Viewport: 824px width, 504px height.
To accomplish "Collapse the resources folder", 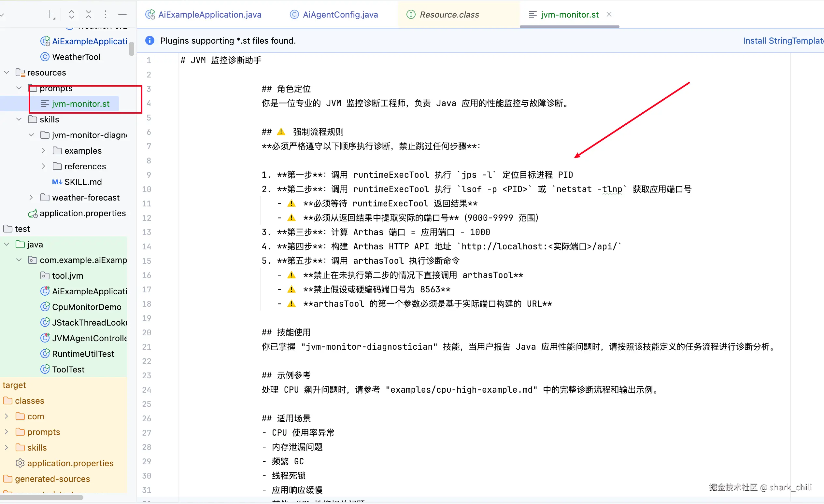I will [7, 73].
